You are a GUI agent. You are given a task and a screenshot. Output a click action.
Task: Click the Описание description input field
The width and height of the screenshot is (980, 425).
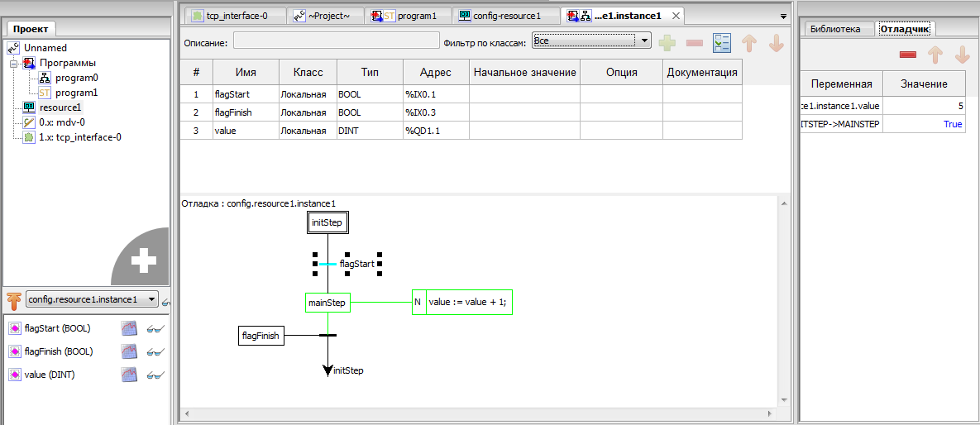[336, 41]
